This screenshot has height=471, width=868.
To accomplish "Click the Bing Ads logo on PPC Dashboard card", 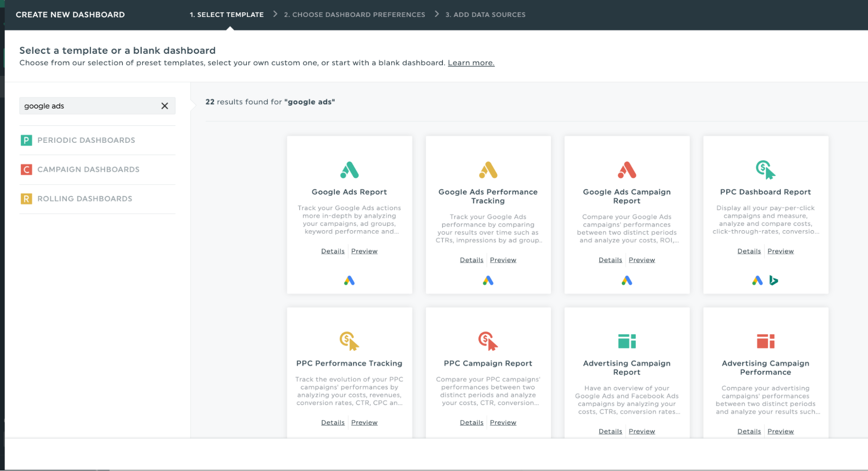I will coord(773,281).
